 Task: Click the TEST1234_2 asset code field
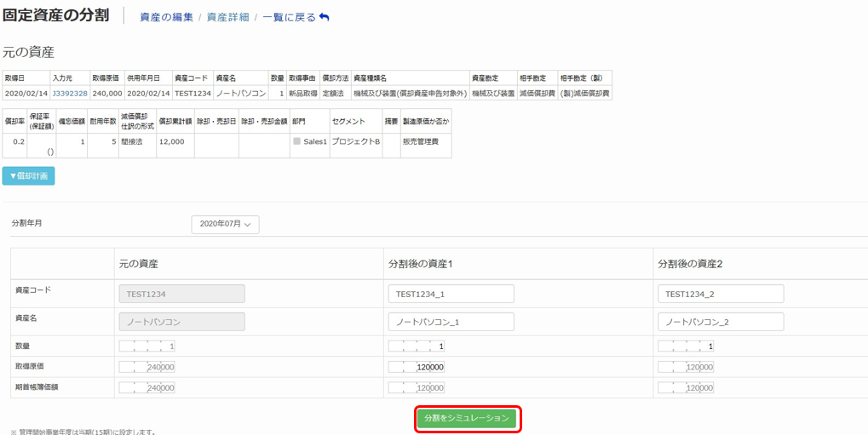click(x=721, y=294)
